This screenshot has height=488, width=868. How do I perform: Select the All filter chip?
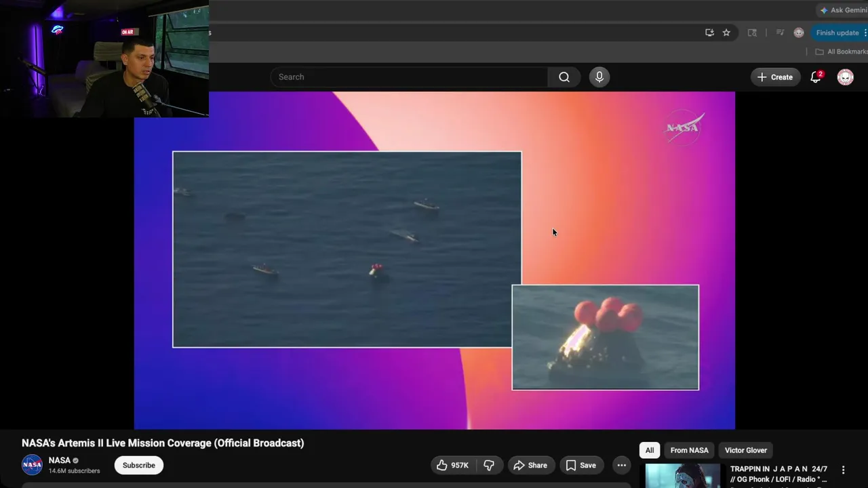pyautogui.click(x=650, y=450)
